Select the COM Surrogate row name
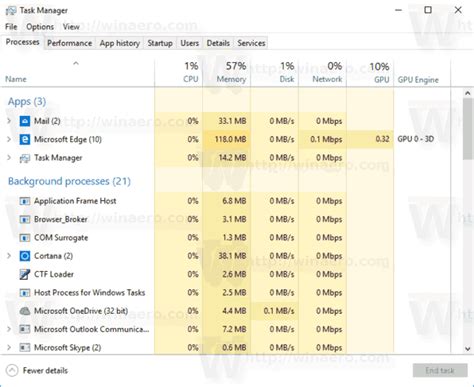 tap(61, 238)
